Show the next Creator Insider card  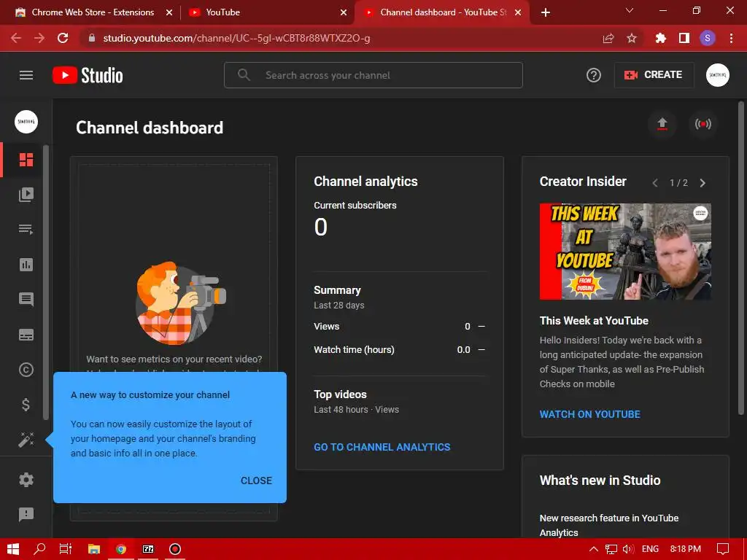pos(703,183)
